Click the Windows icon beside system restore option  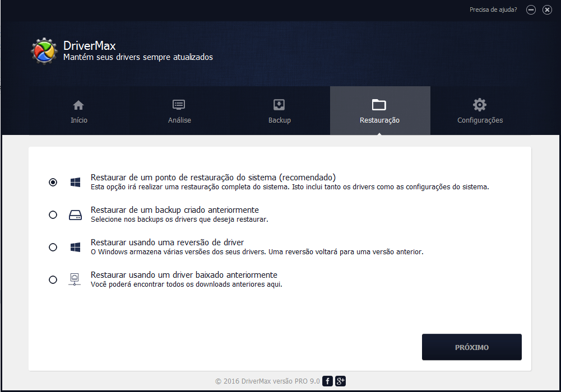76,182
